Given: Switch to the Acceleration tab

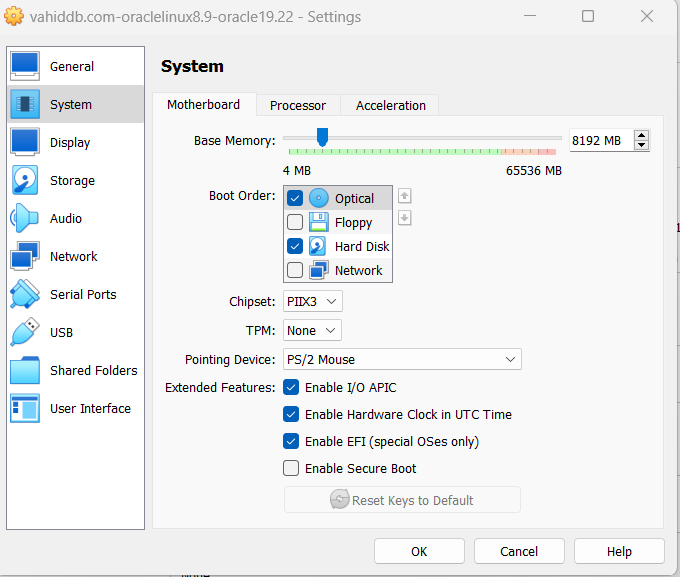Looking at the screenshot, I should pos(390,105).
